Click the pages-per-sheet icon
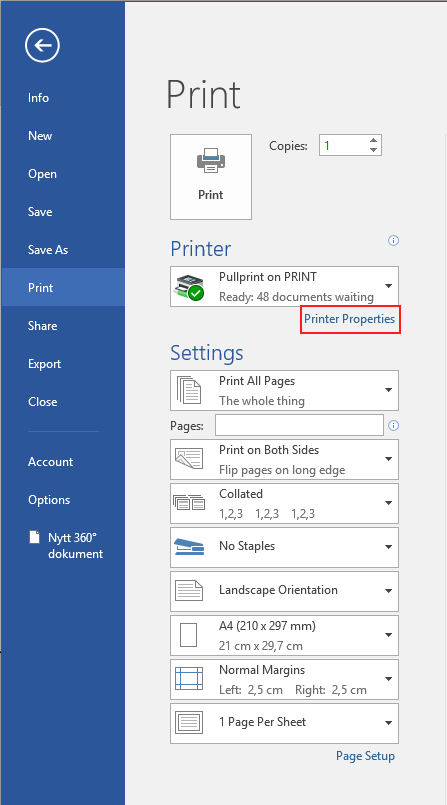This screenshot has width=447, height=805. point(189,723)
